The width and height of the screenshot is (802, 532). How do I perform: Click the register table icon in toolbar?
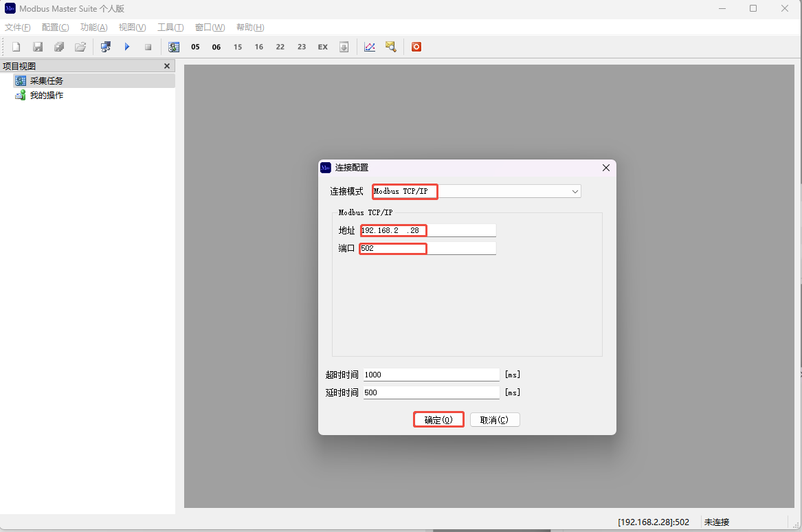(x=174, y=47)
